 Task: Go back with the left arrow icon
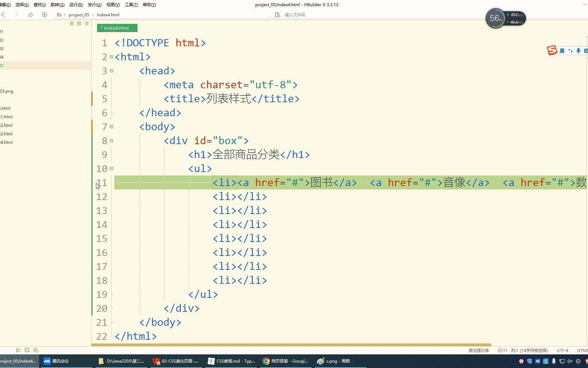tap(3, 15)
